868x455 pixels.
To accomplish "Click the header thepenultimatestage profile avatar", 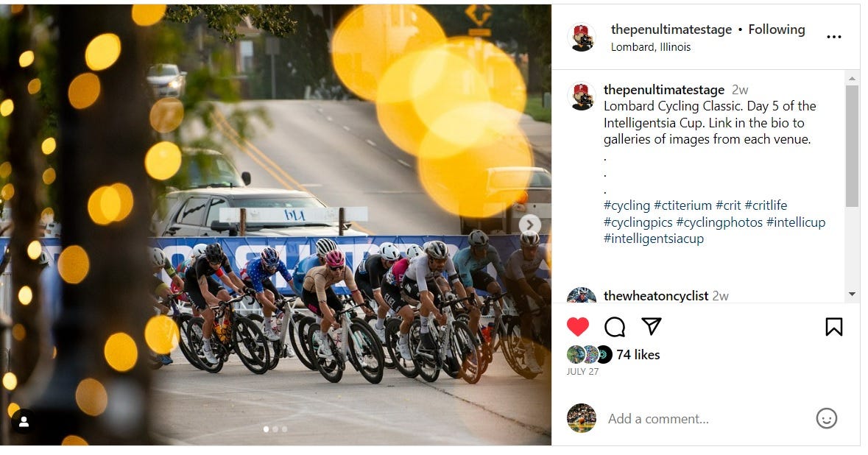I will (582, 38).
